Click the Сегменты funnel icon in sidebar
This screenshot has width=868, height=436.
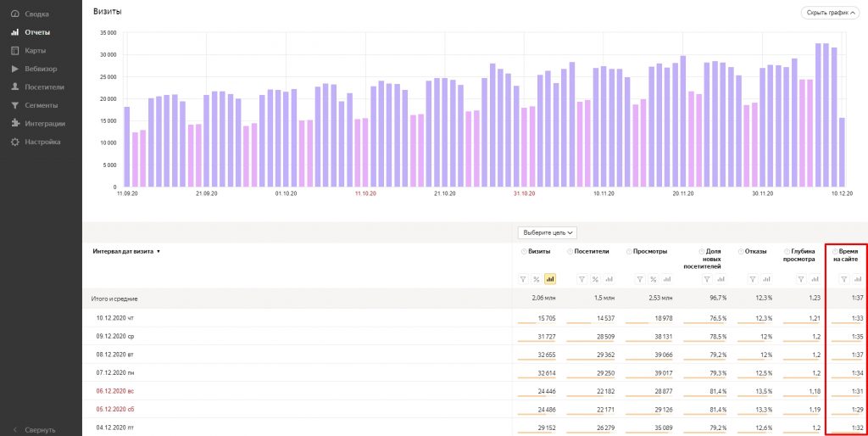pyautogui.click(x=15, y=105)
